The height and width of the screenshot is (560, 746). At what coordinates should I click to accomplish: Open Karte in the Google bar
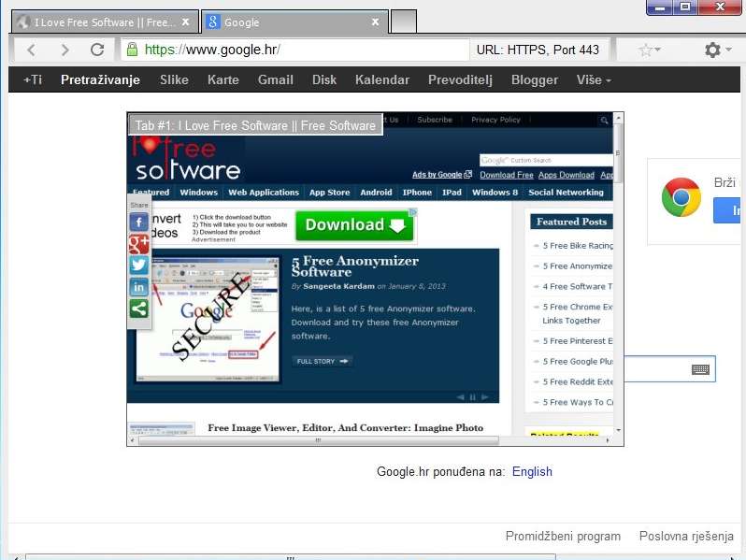pyautogui.click(x=223, y=79)
